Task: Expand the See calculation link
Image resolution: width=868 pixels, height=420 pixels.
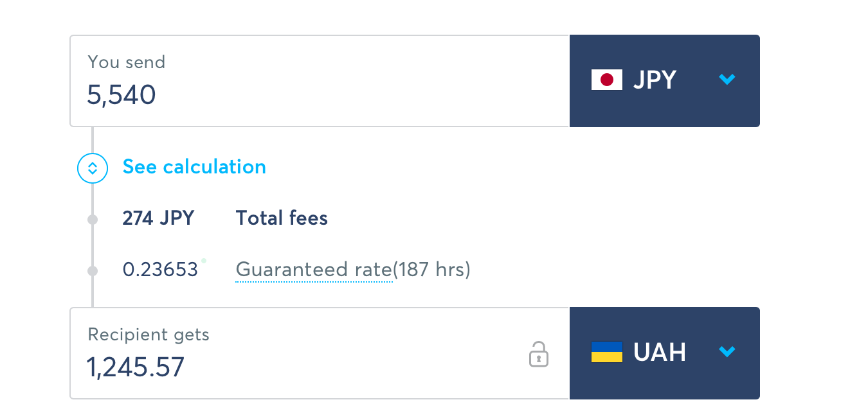Action: (194, 167)
